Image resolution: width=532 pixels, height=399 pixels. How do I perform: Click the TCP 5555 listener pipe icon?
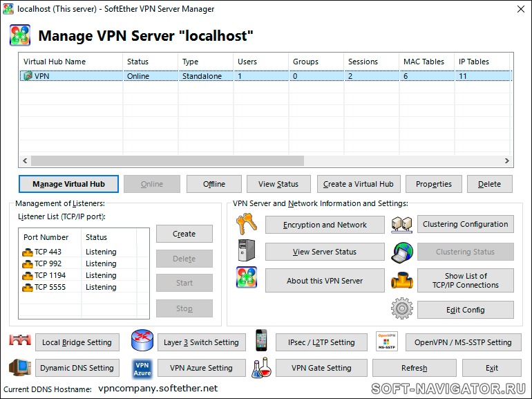[x=28, y=288]
